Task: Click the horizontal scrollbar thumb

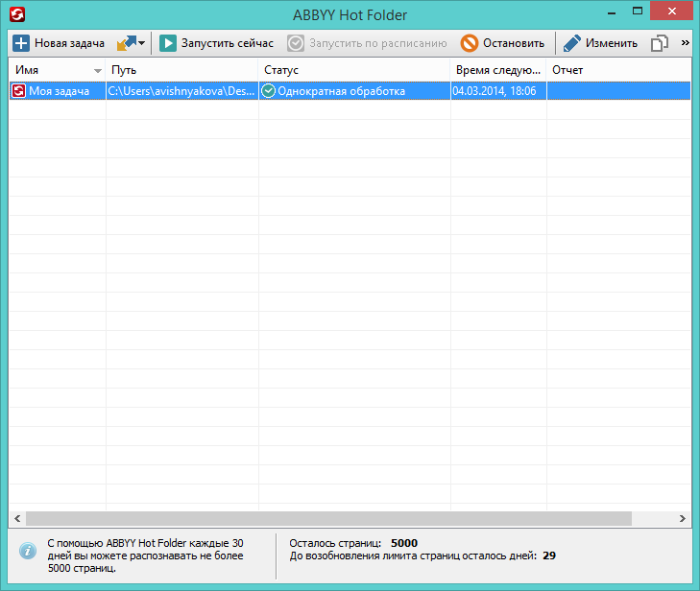Action: pyautogui.click(x=328, y=518)
